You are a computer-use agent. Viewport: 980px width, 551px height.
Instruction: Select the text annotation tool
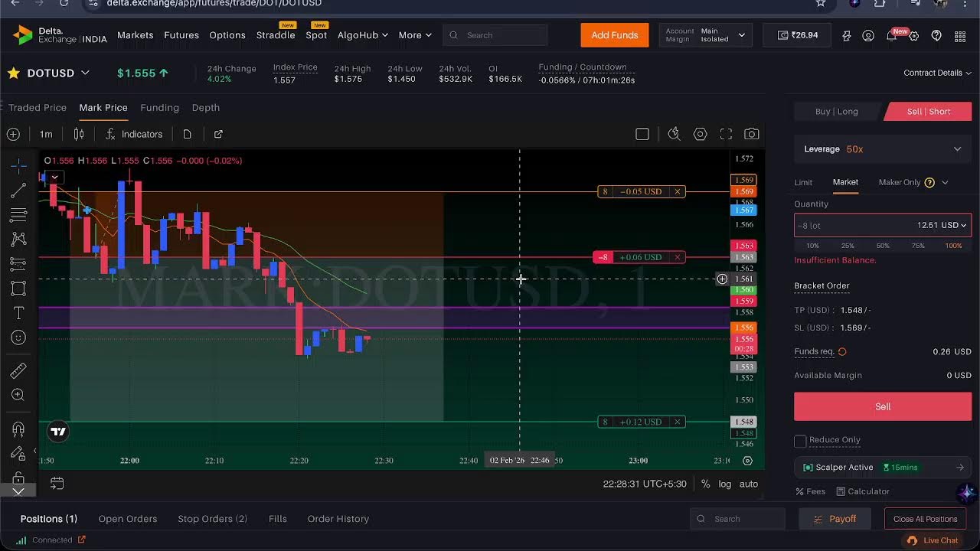click(x=18, y=313)
